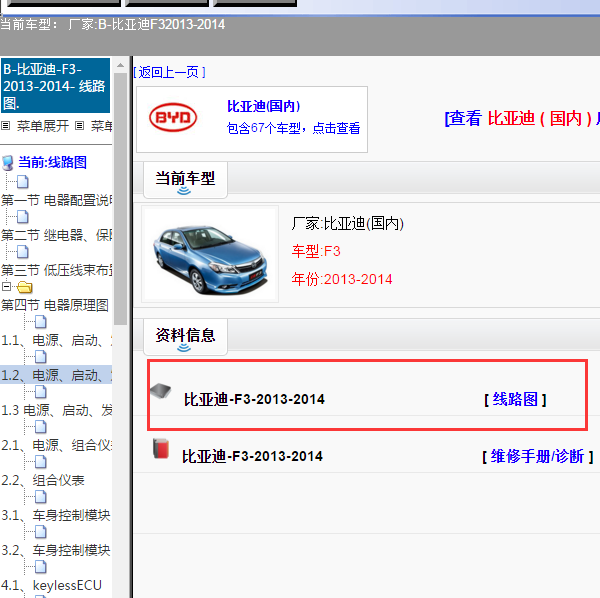Click the 年份:2013-2014 text

[342, 279]
